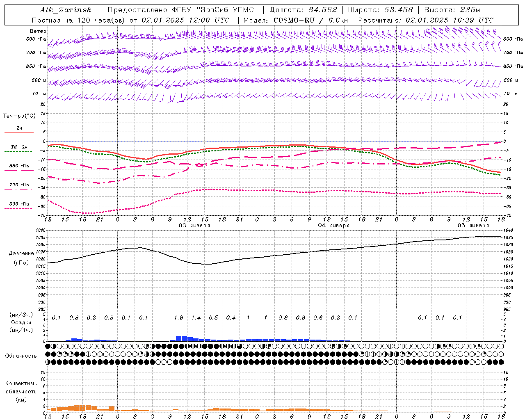Image resolution: width=525 pixels, height=420 pixels.
Task: Click the 0.5 precipitation value
Action: coord(213,317)
